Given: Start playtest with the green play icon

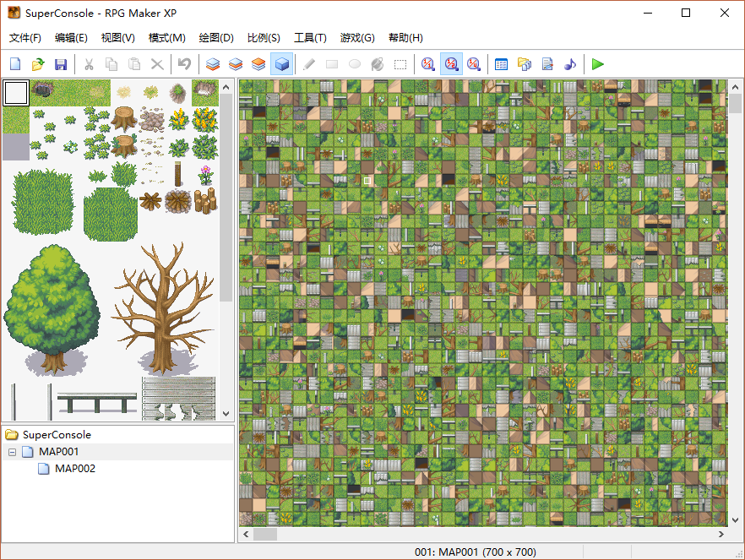Looking at the screenshot, I should tap(598, 64).
